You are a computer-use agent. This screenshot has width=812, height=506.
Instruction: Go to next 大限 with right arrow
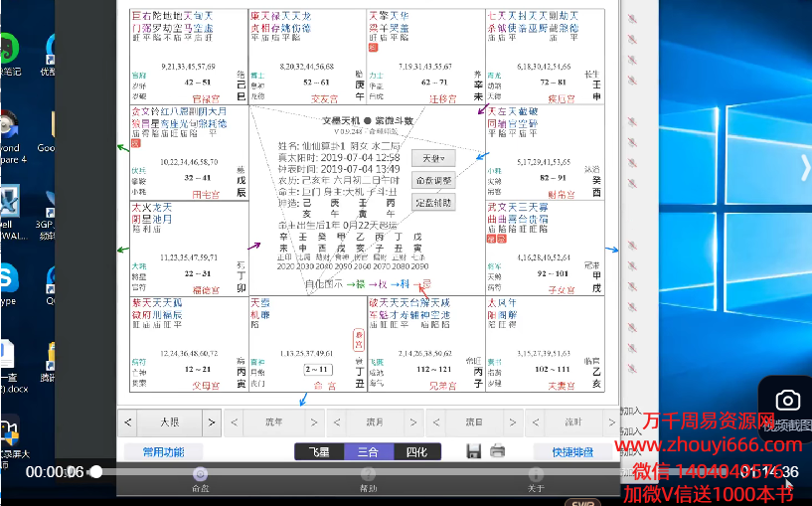point(211,422)
